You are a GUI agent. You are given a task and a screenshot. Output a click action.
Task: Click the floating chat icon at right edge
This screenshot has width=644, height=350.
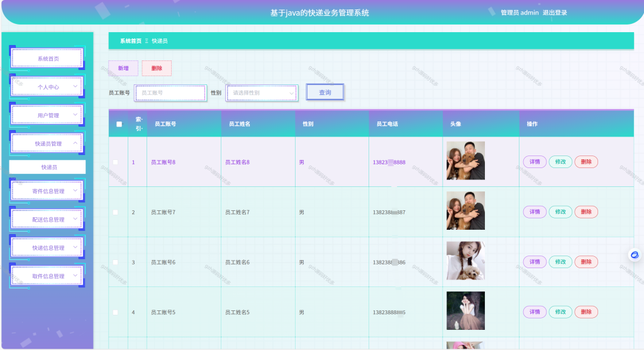[635, 255]
